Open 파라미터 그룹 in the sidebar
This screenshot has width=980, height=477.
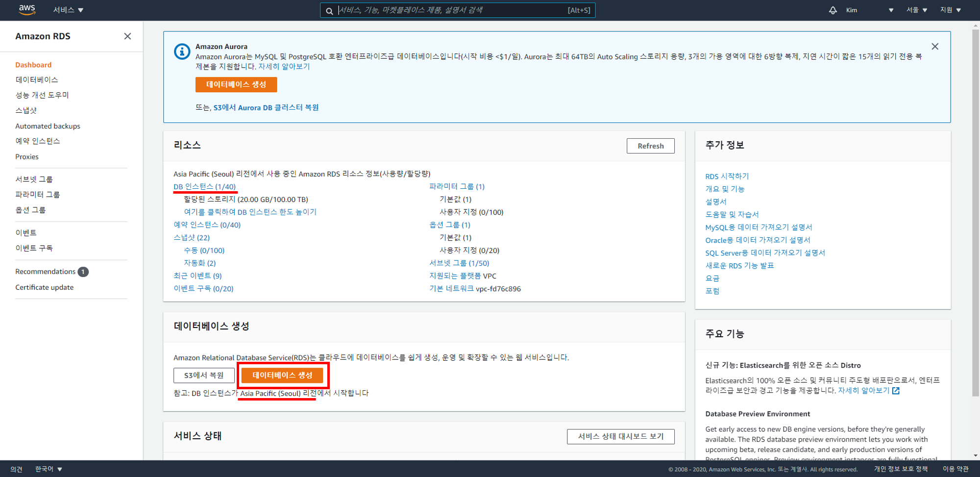coord(37,195)
